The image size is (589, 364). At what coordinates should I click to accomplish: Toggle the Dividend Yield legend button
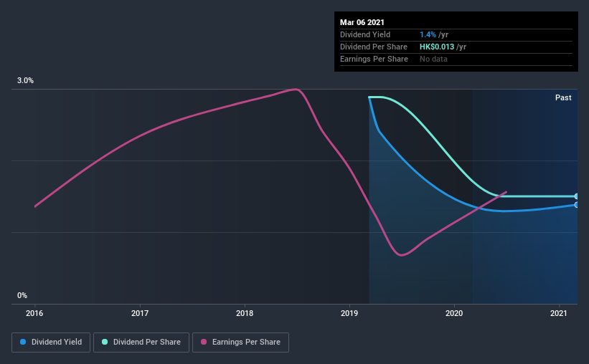click(x=51, y=343)
